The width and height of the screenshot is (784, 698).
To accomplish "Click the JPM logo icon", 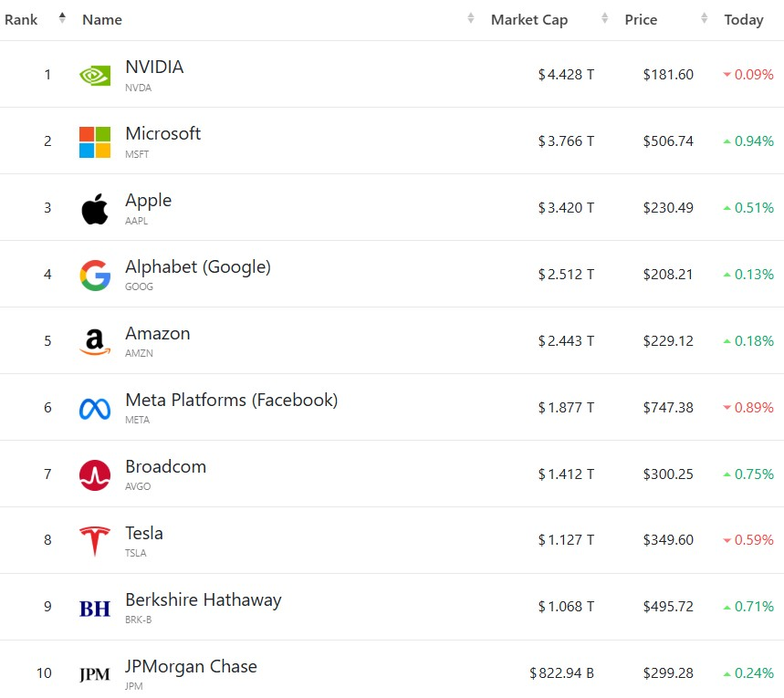I will (x=95, y=674).
